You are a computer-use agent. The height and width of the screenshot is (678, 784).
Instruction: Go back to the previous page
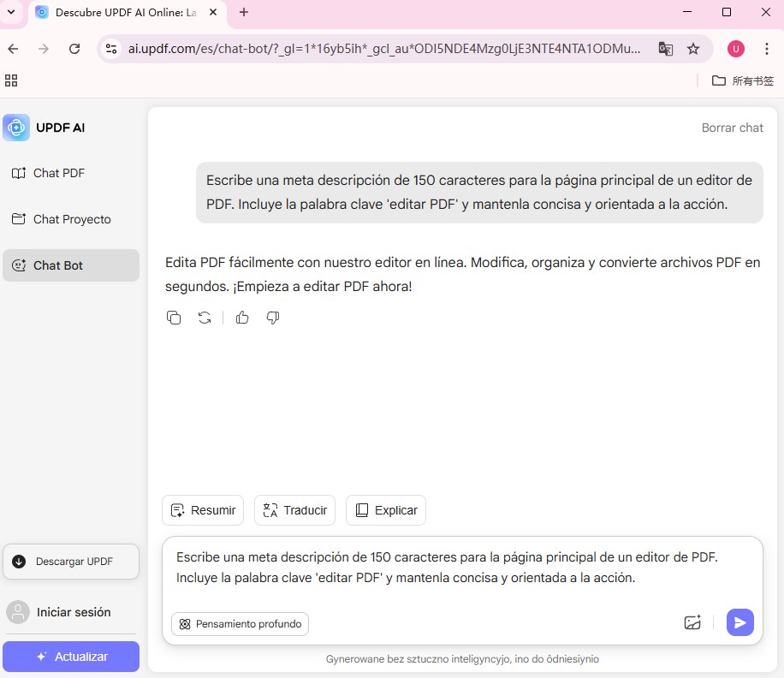pos(14,49)
